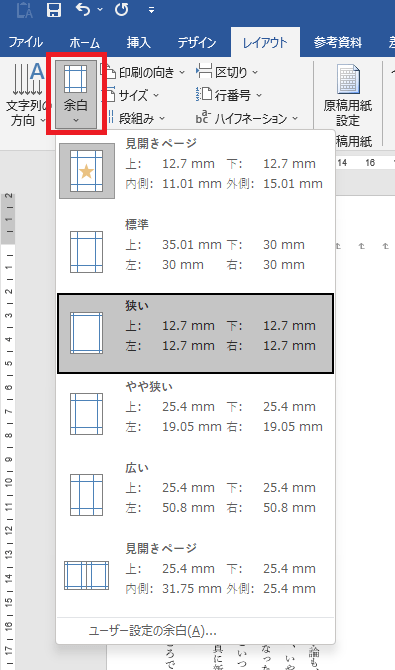Choose 見開きページ with 内側 31.75 mm
395x670 pixels.
pyautogui.click(x=196, y=576)
